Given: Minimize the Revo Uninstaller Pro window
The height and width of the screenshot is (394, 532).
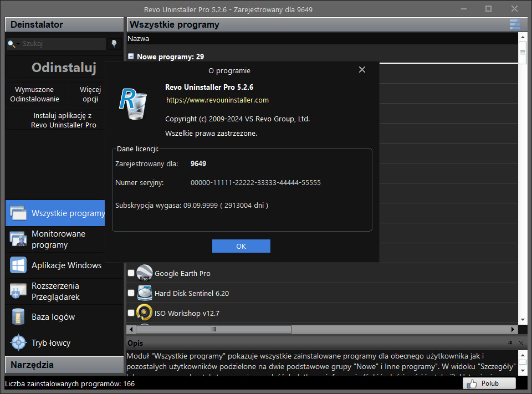Looking at the screenshot, I should click(463, 9).
